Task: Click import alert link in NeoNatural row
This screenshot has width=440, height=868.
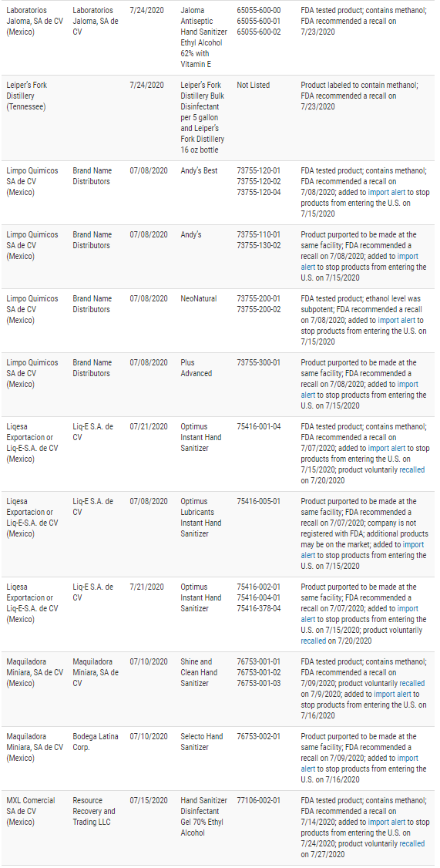Action: [396, 320]
